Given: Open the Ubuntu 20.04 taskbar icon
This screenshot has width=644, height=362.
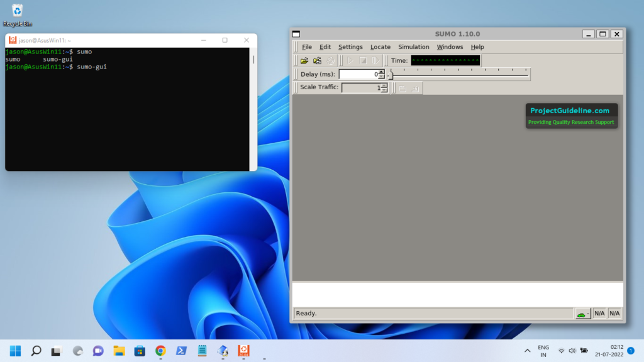Looking at the screenshot, I should pyautogui.click(x=243, y=351).
